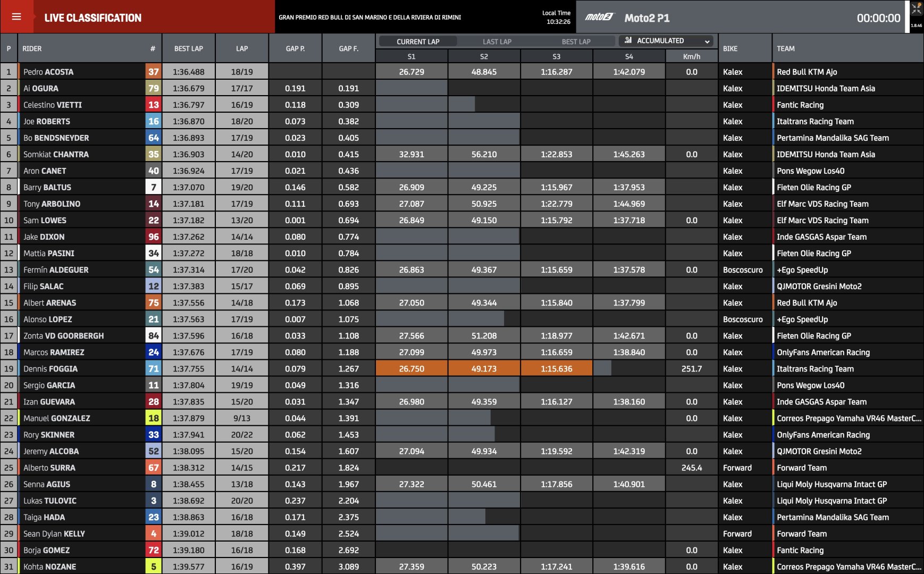Image resolution: width=924 pixels, height=574 pixels.
Task: Select number 18 badge of Manuel Gonzalez
Action: (153, 418)
